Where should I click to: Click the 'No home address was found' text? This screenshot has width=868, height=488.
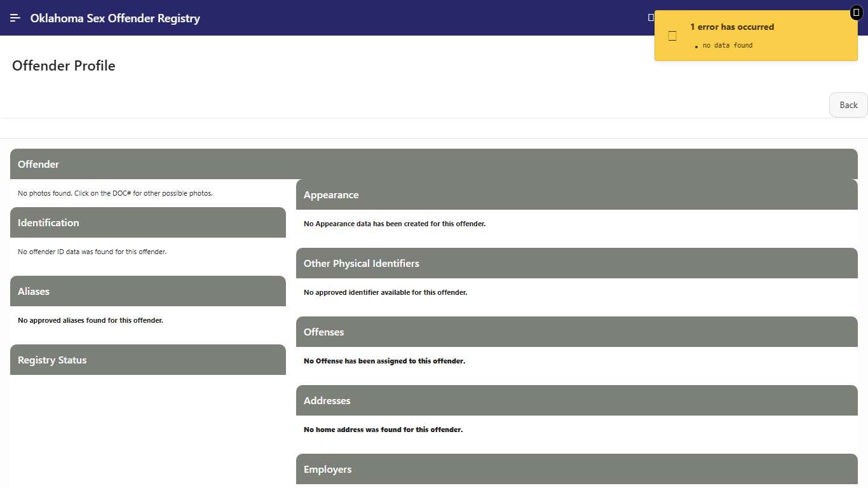383,430
